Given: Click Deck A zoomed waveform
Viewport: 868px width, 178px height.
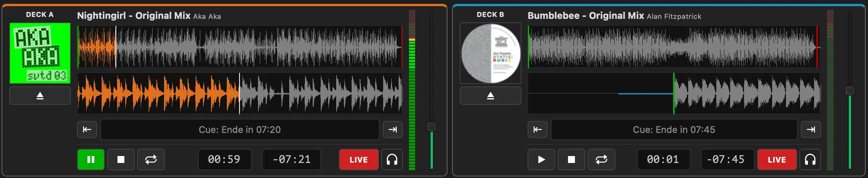Looking at the screenshot, I should (x=240, y=94).
